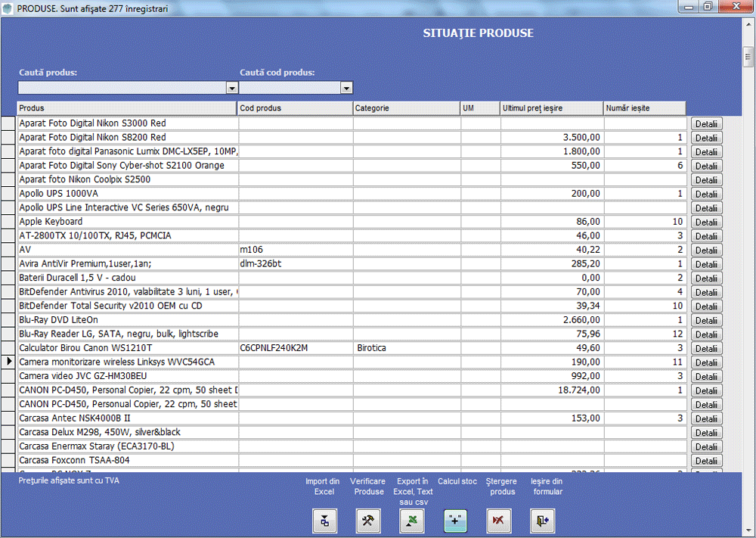Click the vertical scrollbar thumb

748,58
